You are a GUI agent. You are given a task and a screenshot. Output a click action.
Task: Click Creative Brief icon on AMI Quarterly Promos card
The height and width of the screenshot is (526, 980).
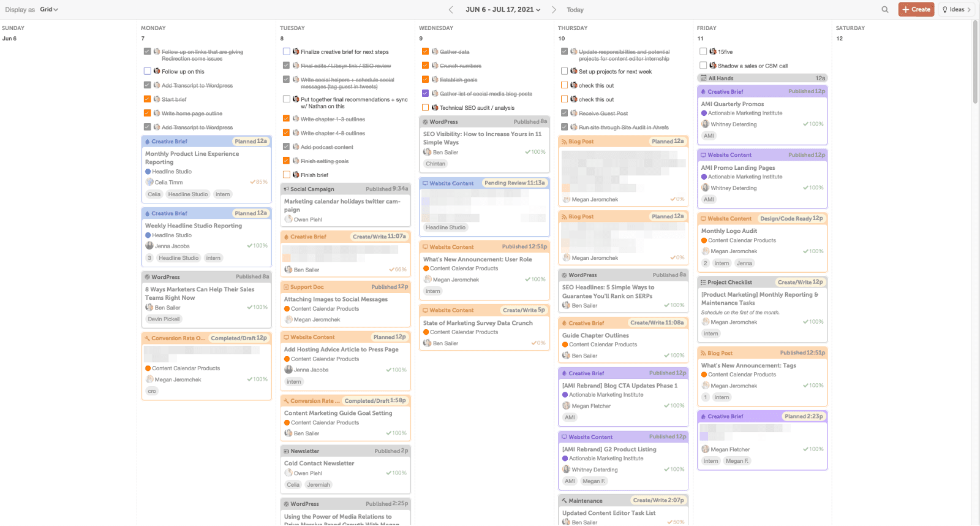pyautogui.click(x=703, y=92)
